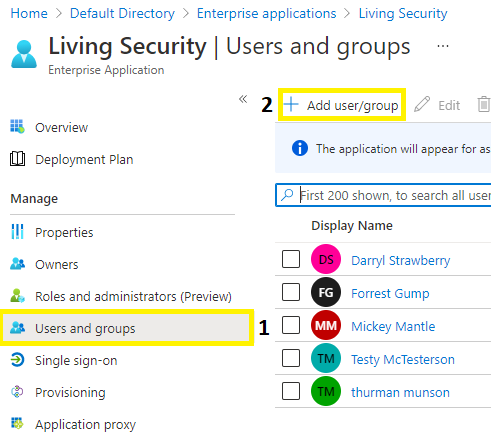Check the box for Testy McTesterson

pyautogui.click(x=291, y=358)
